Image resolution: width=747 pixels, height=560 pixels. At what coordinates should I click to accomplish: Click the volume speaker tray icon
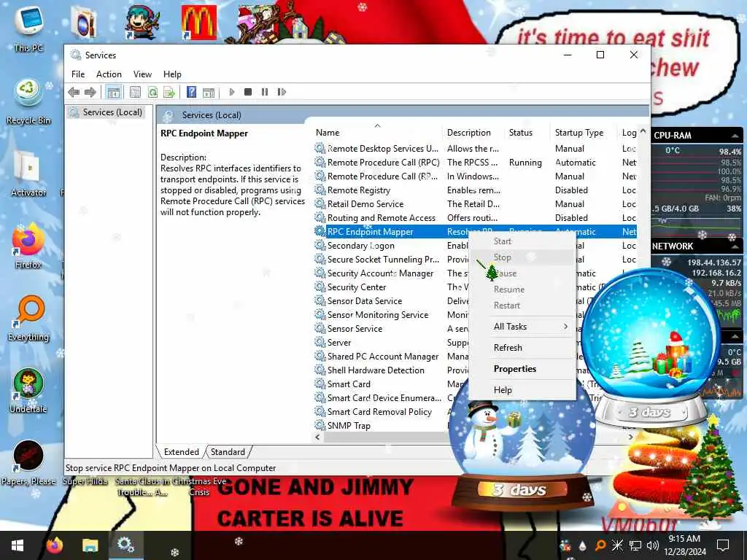point(652,545)
